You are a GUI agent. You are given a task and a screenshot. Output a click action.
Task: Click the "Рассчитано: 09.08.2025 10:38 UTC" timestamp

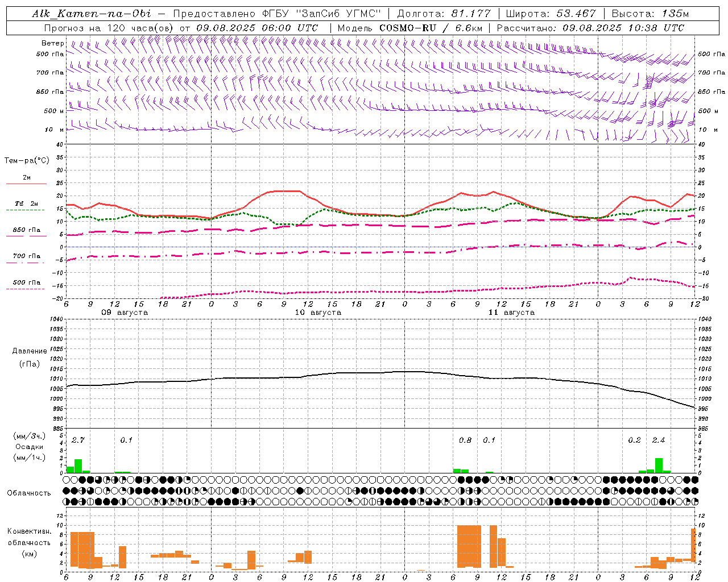[590, 28]
